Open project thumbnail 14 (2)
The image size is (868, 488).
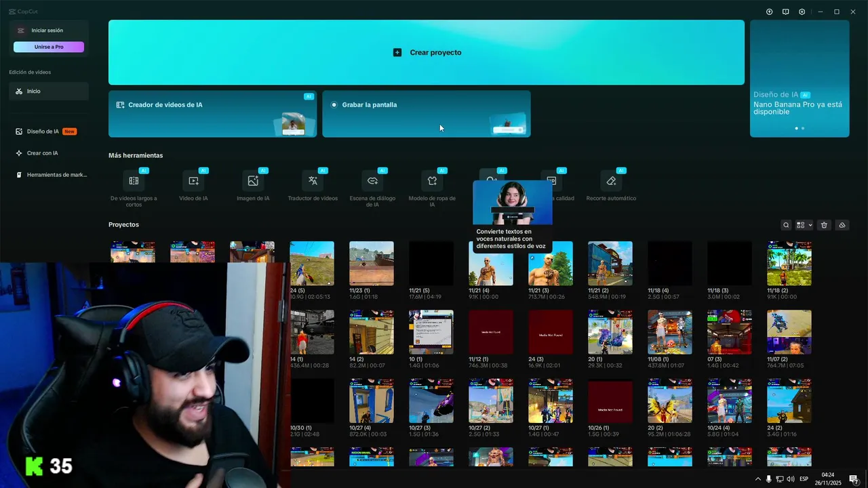(372, 332)
